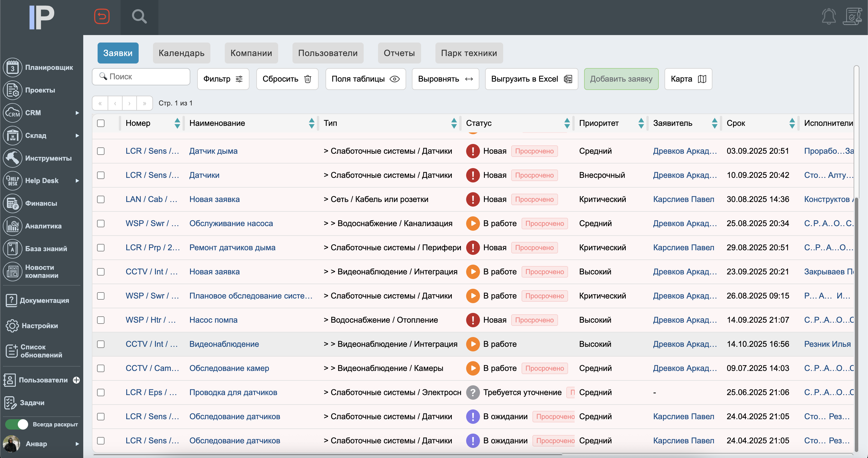Viewport: 868px width, 458px height.
Task: Click the Добавить заявку button
Action: 621,78
